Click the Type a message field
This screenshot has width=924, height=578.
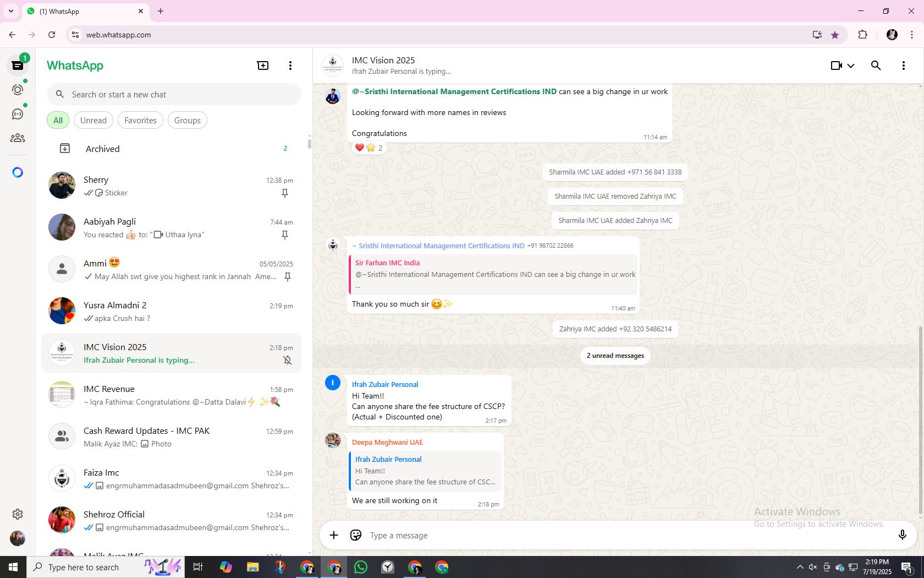point(630,535)
